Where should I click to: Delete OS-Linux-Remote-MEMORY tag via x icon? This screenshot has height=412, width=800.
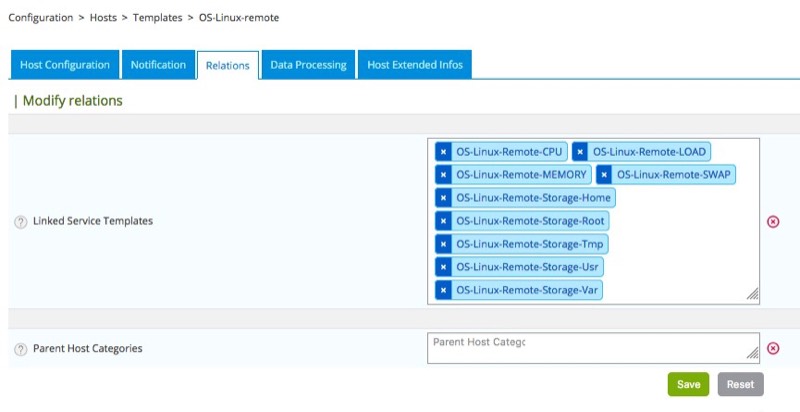pos(443,175)
